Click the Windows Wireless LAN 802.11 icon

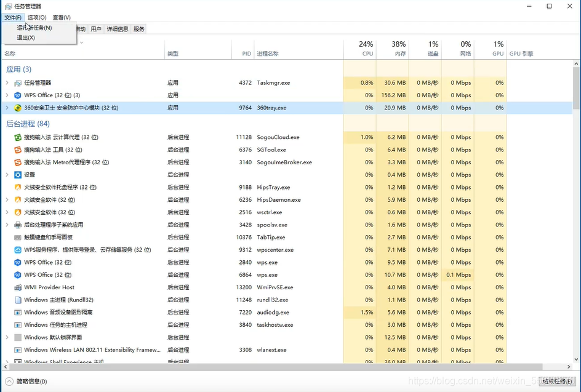[x=18, y=350]
